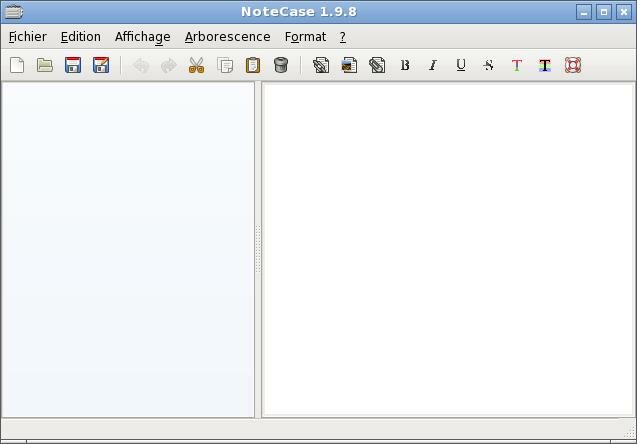Set text color with the red T icon
Image resolution: width=637 pixels, height=444 pixels.
[517, 65]
